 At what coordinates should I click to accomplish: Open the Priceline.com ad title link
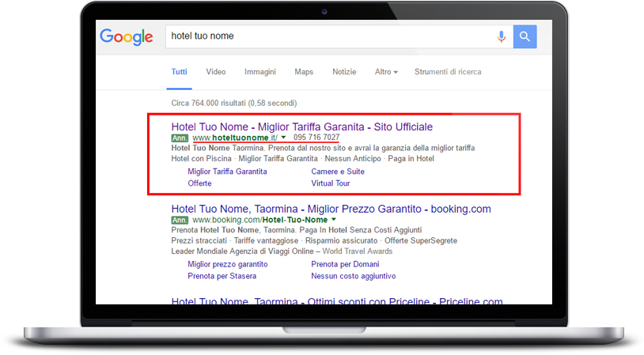[337, 300]
